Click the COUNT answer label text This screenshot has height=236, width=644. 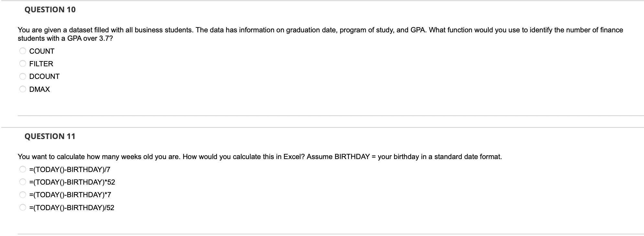(42, 51)
